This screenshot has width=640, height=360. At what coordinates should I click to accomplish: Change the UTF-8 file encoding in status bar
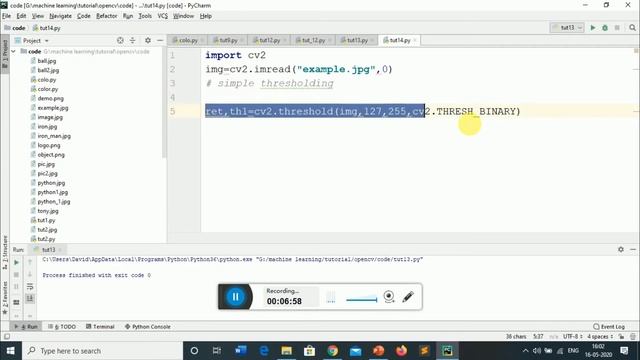(572, 337)
